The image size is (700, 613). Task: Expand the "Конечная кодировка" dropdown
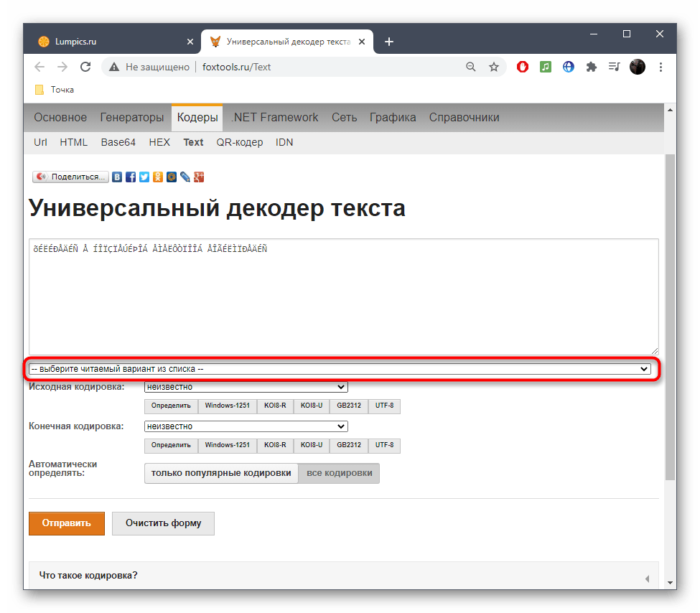click(246, 426)
